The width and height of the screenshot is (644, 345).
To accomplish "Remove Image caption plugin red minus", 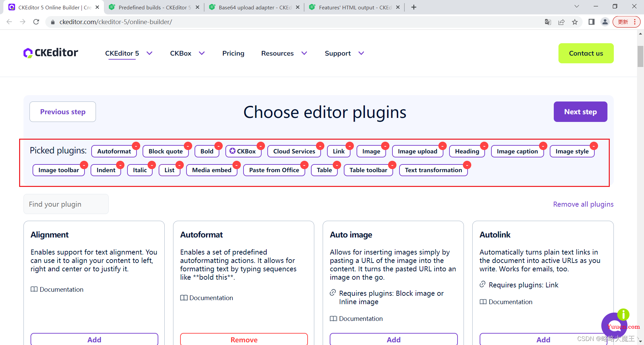I will click(543, 146).
